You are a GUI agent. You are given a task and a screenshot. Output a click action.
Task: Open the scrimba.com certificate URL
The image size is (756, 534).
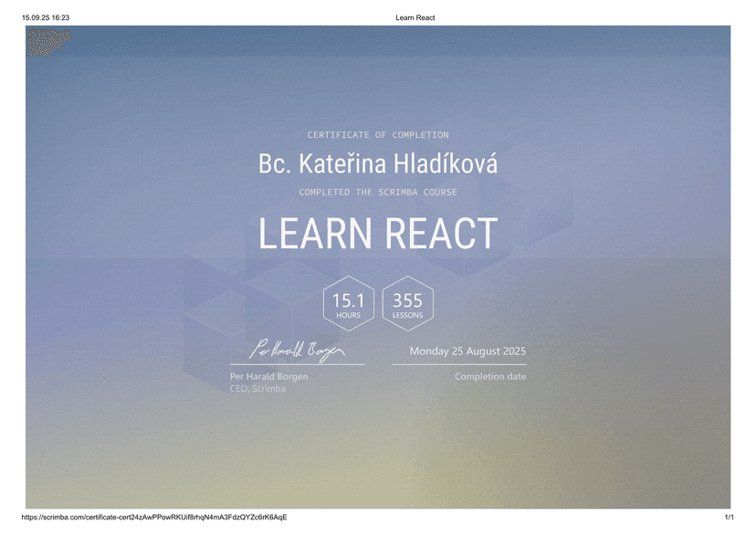[153, 517]
